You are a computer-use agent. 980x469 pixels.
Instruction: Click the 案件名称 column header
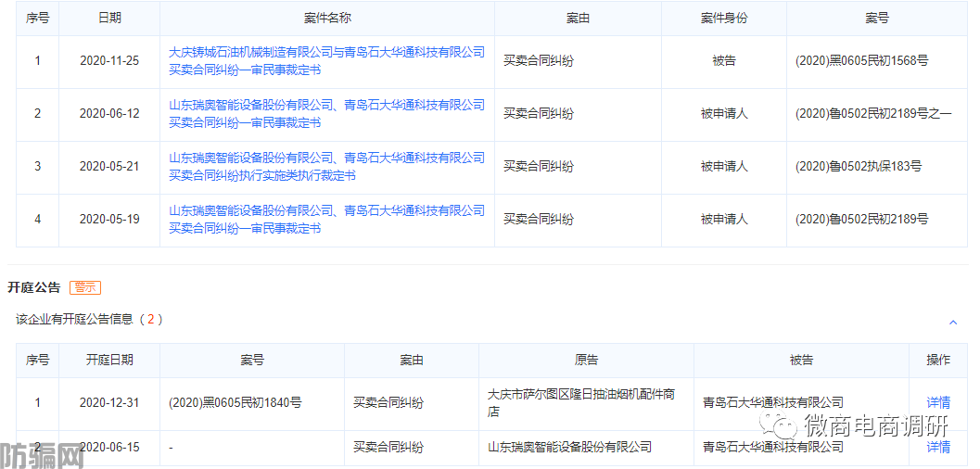(x=327, y=19)
